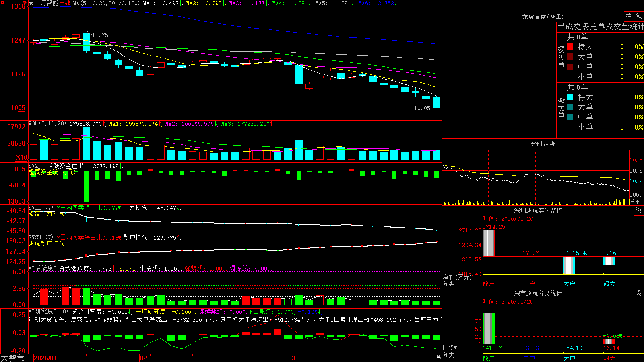Screen dimensions: 644x362
Task: Click the teal 中单 sell-order swatch
Action: [x=570, y=117]
